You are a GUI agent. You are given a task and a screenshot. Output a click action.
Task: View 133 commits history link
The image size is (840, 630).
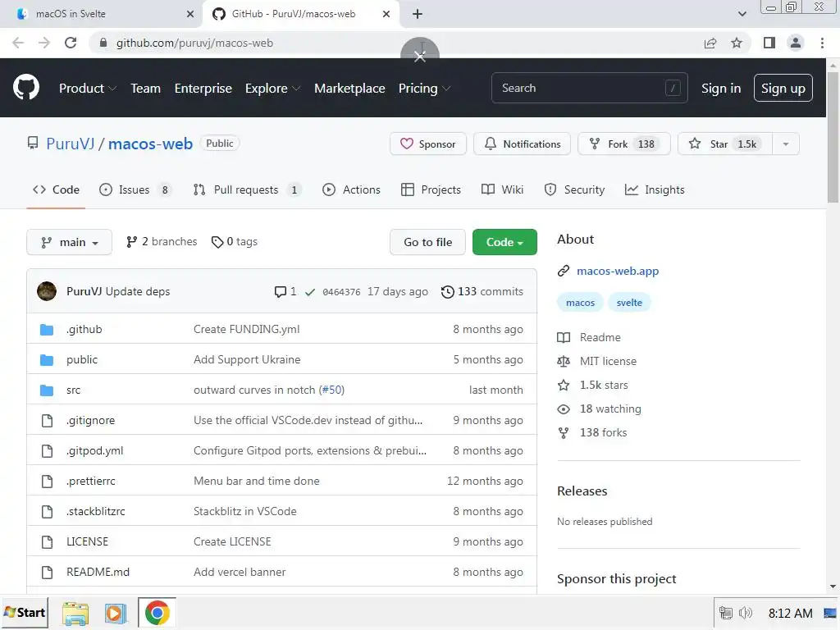(x=482, y=291)
